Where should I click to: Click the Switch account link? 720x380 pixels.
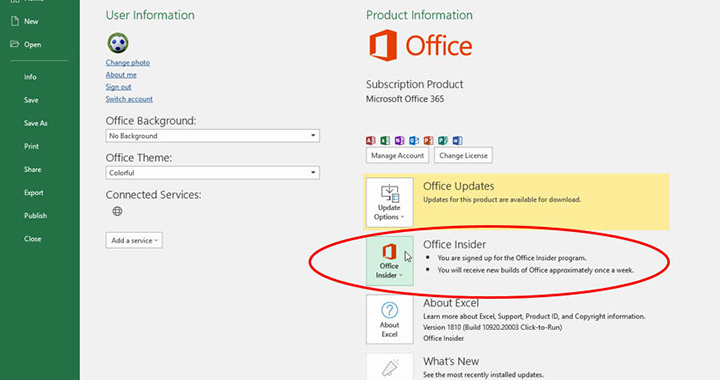(x=129, y=99)
